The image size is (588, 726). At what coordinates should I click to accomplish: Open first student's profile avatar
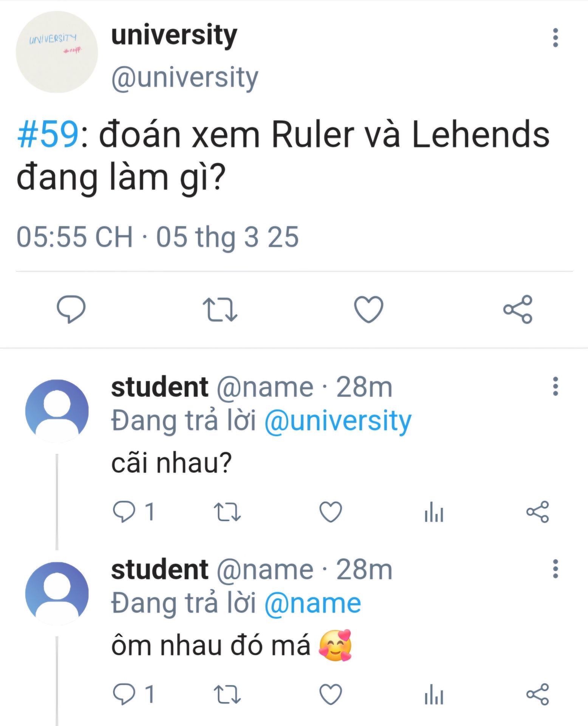pos(57,411)
